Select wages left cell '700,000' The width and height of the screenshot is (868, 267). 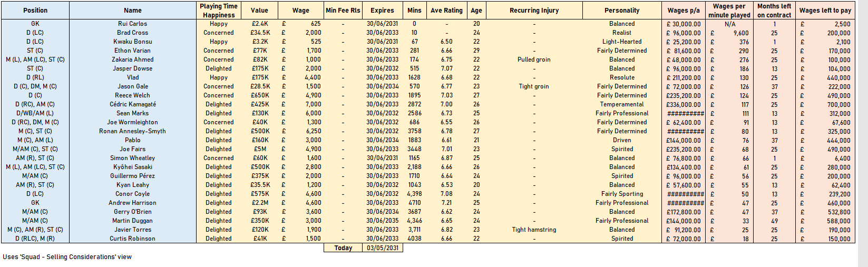coord(825,104)
